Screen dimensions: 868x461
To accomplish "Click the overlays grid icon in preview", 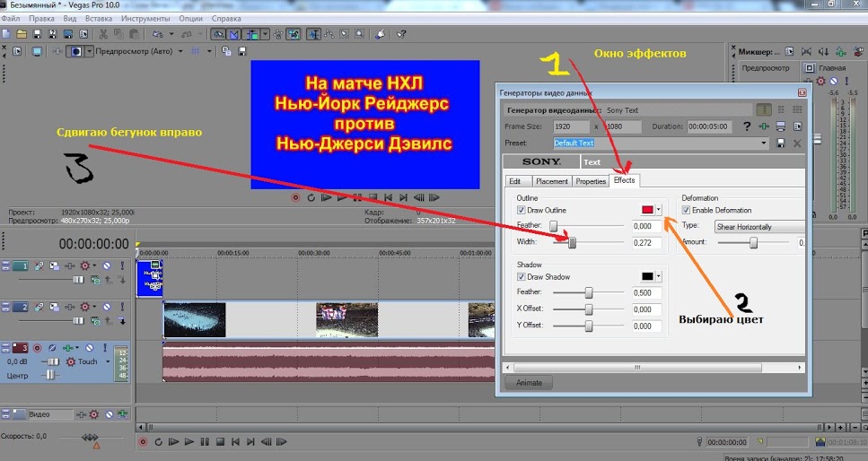I will coord(196,51).
